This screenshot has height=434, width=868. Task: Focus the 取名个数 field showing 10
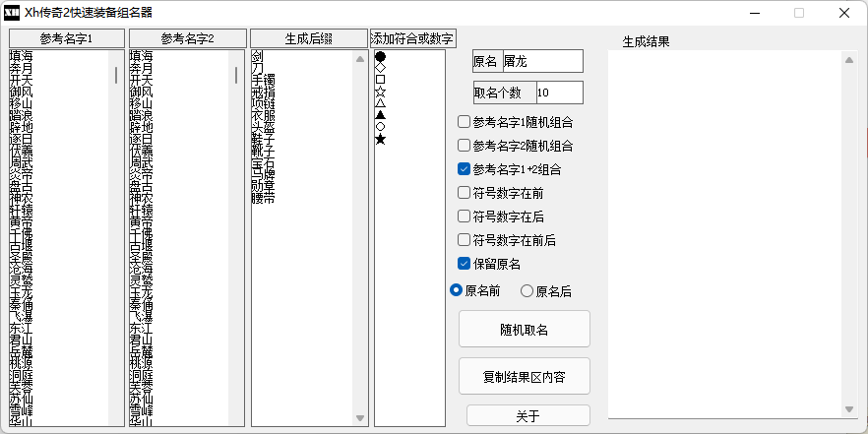click(x=559, y=93)
